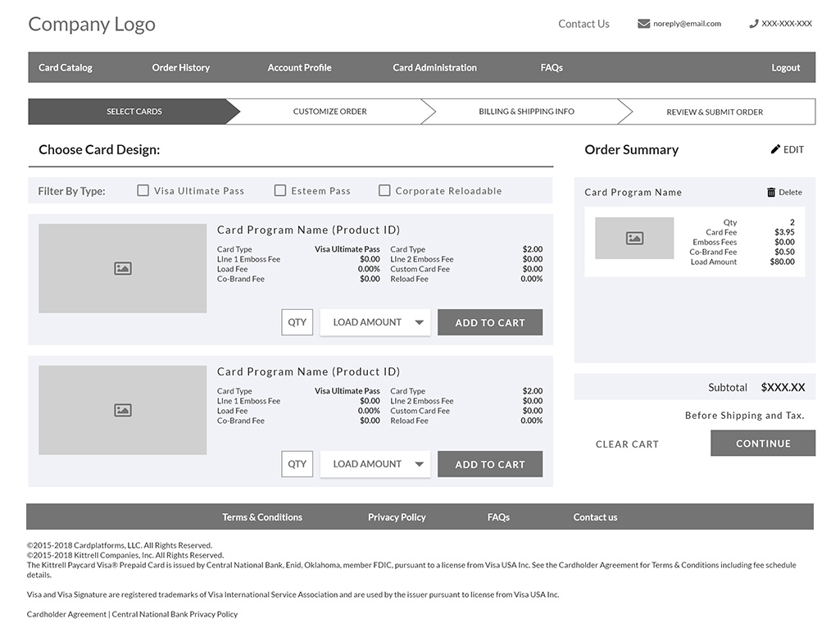Image resolution: width=840 pixels, height=642 pixels.
Task: Click the Choose Card Design heading
Action: click(x=99, y=149)
